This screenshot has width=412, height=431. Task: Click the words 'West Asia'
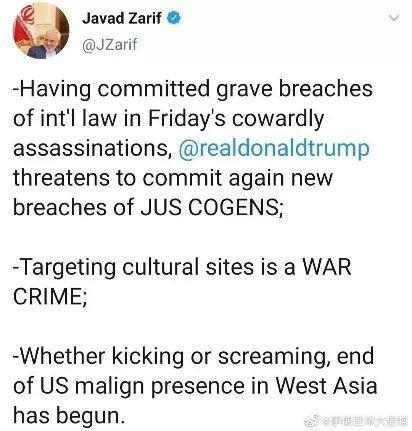(x=326, y=385)
